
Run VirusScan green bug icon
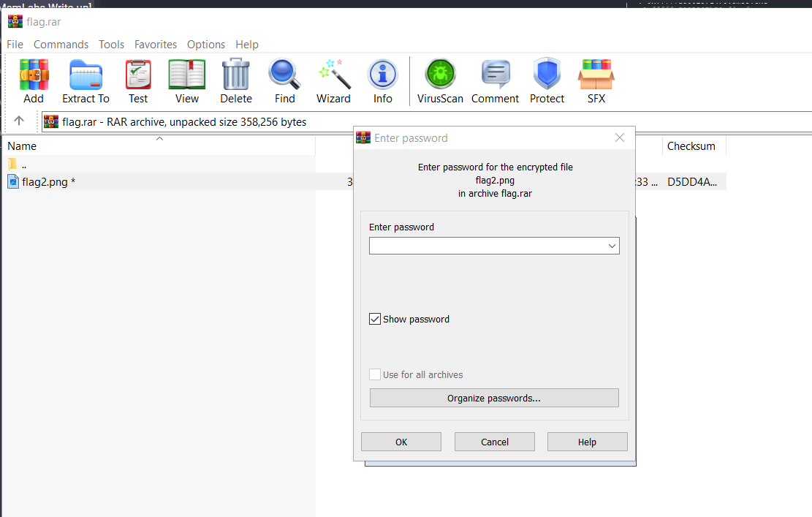point(440,74)
